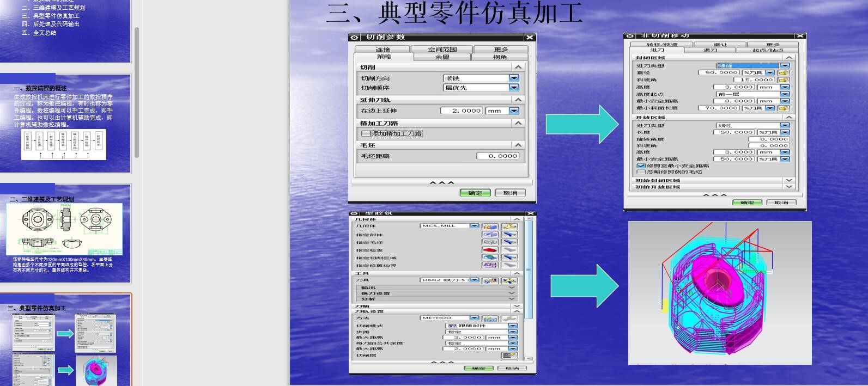Click the new geometry icon beside MCS_MILL
Viewport: 868px width, 386px height.
(x=490, y=226)
